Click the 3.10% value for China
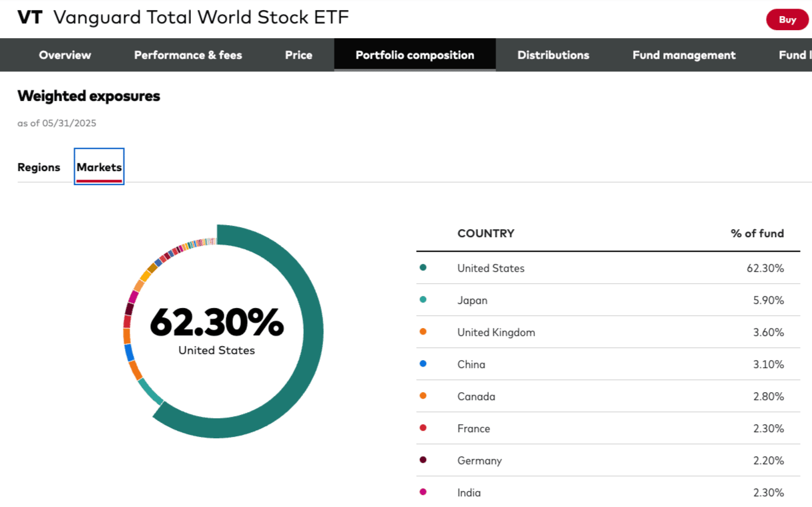 click(x=769, y=364)
